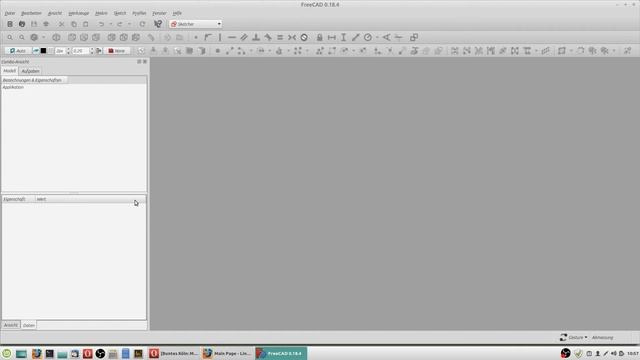Screen dimensions: 640x360
Task: Click the Print toolbar icon
Action: point(46,24)
